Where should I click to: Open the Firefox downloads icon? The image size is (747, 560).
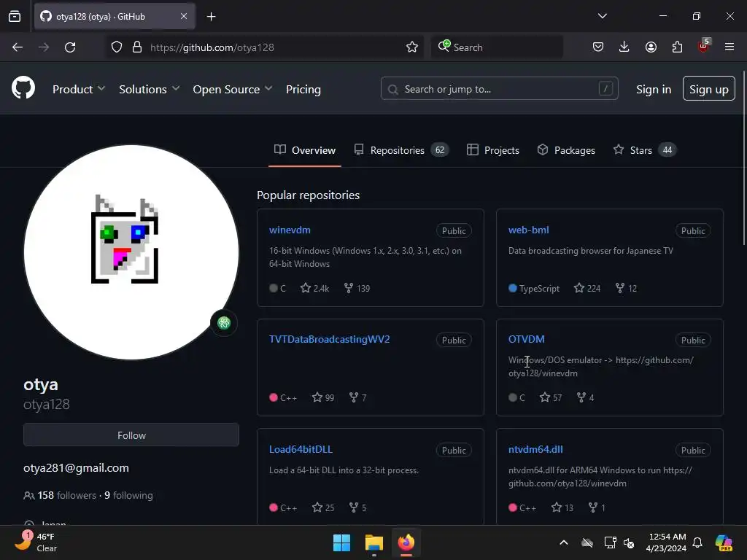coord(624,47)
